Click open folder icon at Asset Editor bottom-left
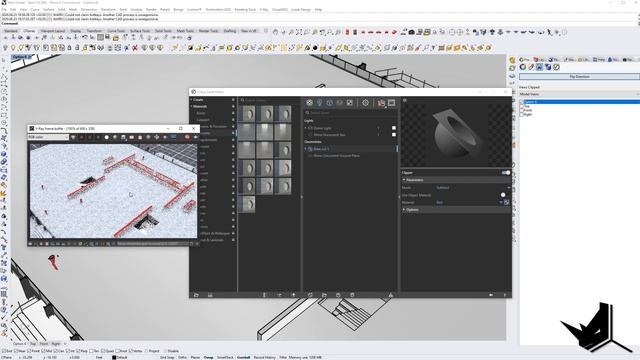 (x=196, y=295)
